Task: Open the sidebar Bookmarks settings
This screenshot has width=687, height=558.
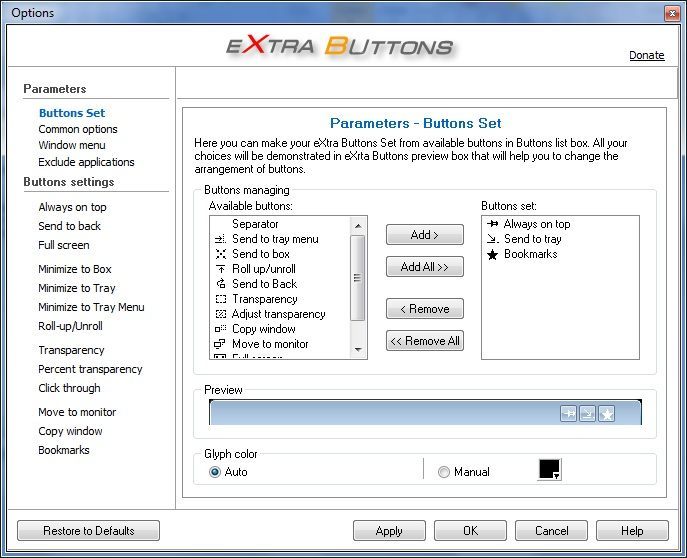Action: click(x=64, y=450)
